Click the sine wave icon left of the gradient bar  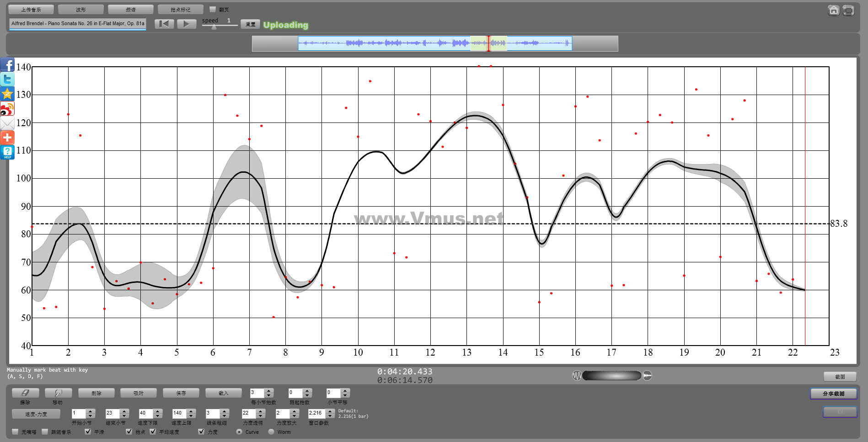577,376
